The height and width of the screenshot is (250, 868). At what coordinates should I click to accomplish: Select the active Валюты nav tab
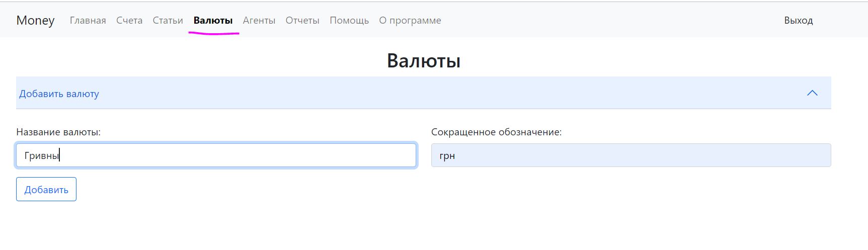pos(213,21)
